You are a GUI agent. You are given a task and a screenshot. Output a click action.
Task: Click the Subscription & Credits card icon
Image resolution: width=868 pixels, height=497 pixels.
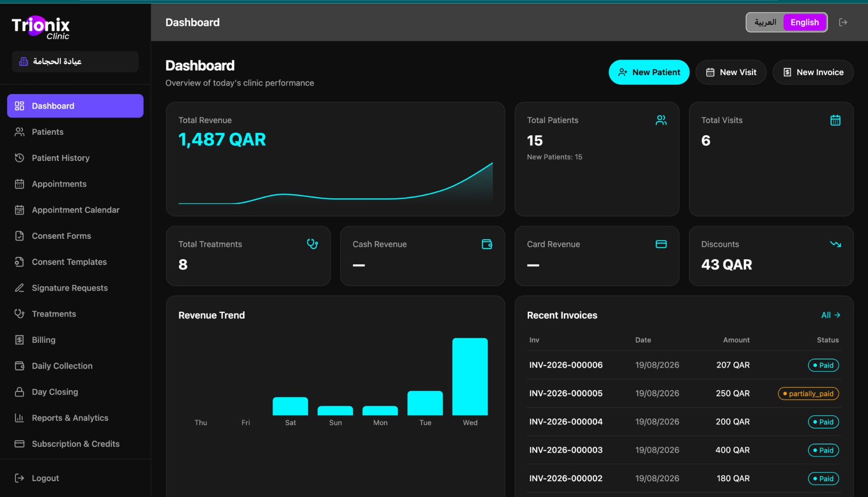tap(19, 444)
